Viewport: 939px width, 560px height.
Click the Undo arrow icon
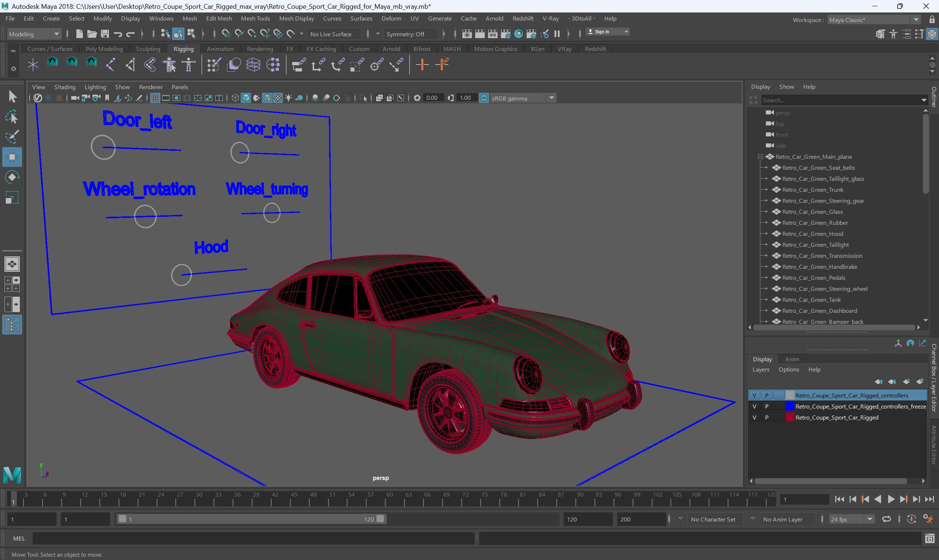[x=118, y=34]
